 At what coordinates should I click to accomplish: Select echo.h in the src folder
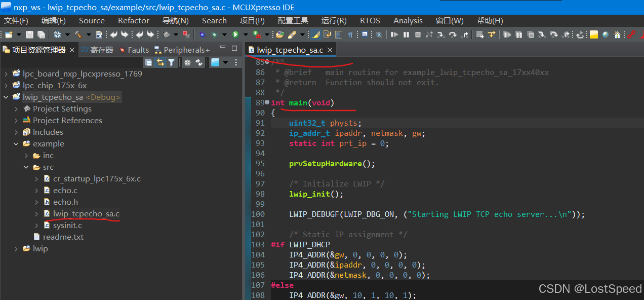(x=65, y=202)
